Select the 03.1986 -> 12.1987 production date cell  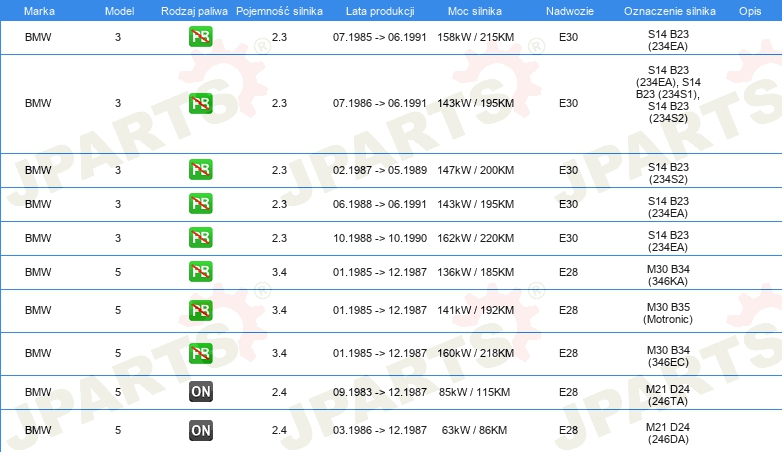pyautogui.click(x=380, y=430)
